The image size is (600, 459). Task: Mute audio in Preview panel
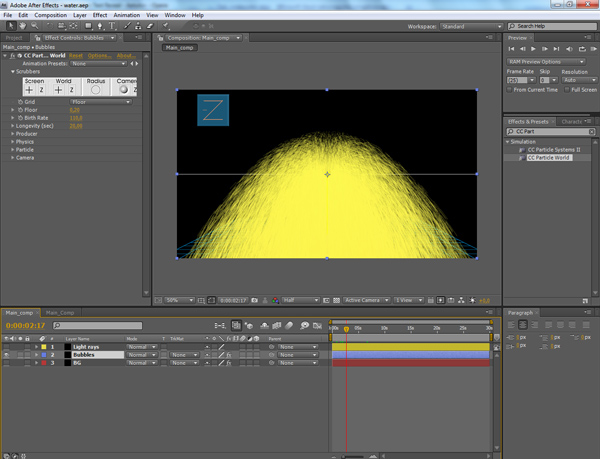point(569,49)
